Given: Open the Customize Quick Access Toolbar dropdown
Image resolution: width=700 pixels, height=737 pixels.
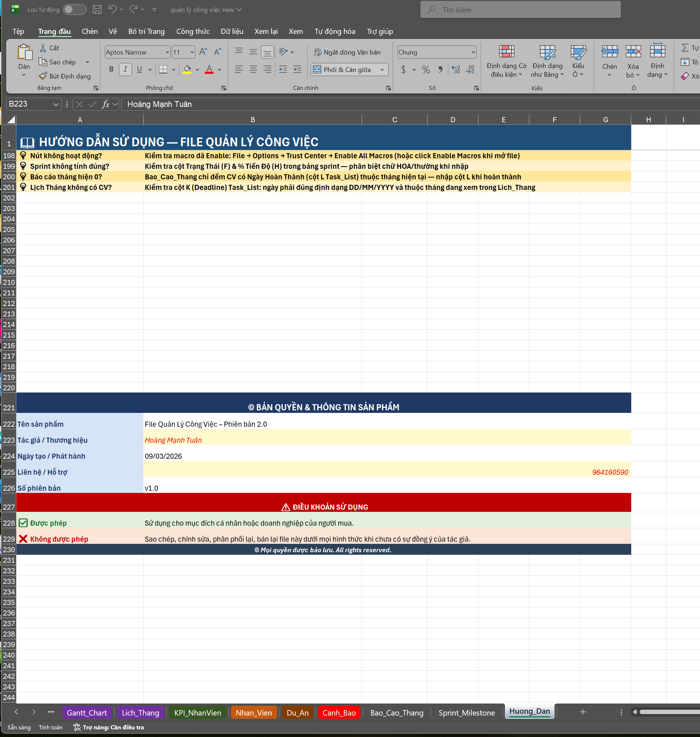Looking at the screenshot, I should pos(155,10).
